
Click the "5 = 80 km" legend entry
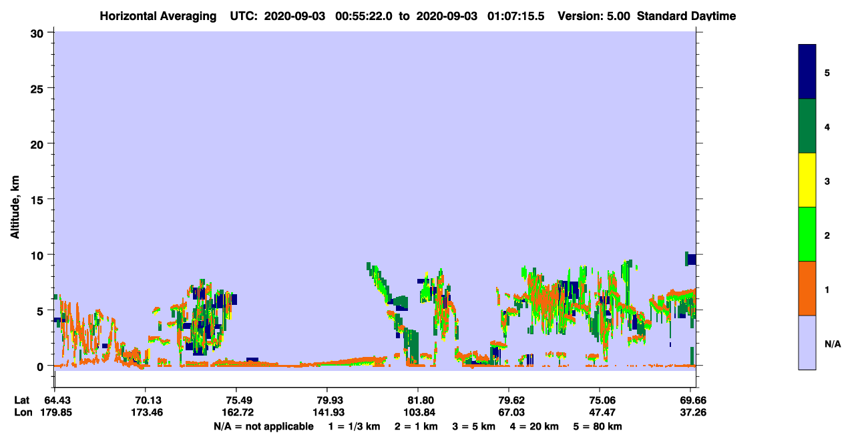598,426
